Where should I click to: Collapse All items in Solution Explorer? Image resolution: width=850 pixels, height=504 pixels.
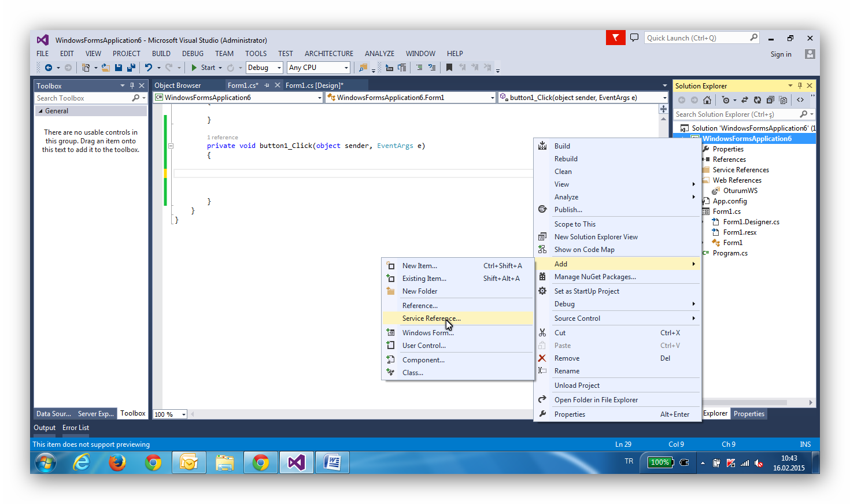[x=770, y=99]
